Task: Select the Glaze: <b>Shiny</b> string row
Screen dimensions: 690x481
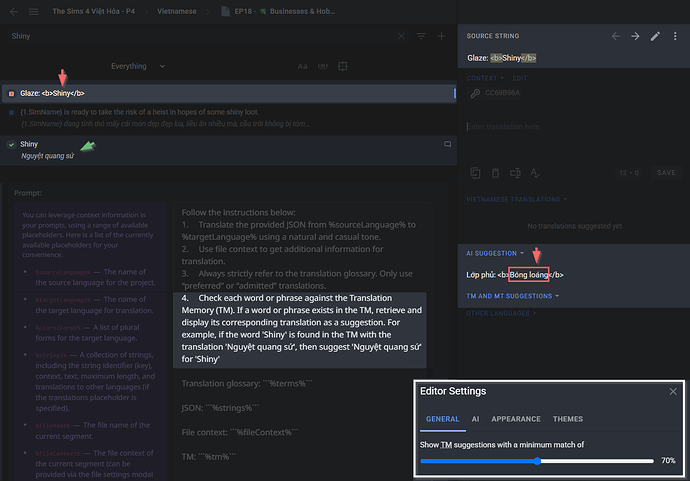Action: [228, 93]
